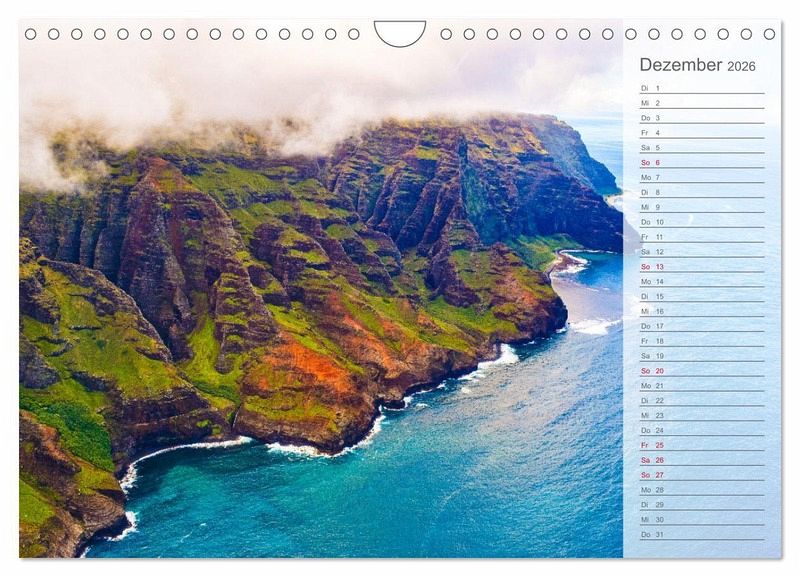The height and width of the screenshot is (577, 800).
Task: Select the 'Mi 30' date row
Action: [x=702, y=519]
